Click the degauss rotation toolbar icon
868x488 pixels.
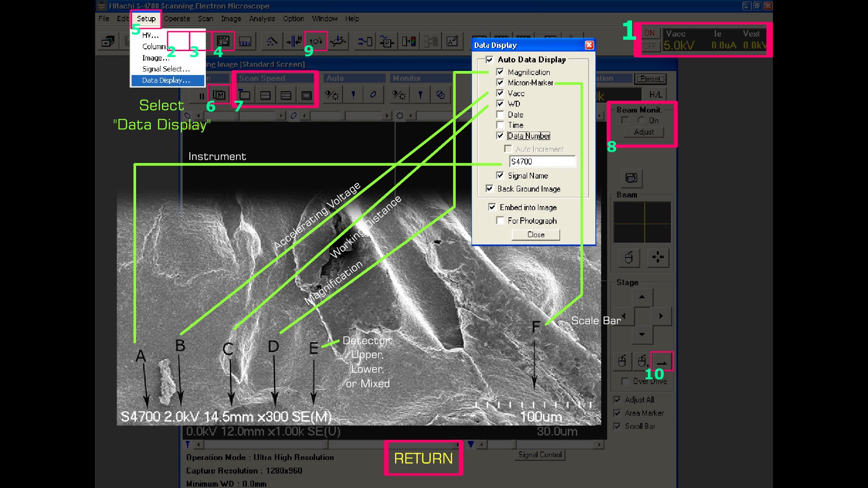tap(316, 42)
